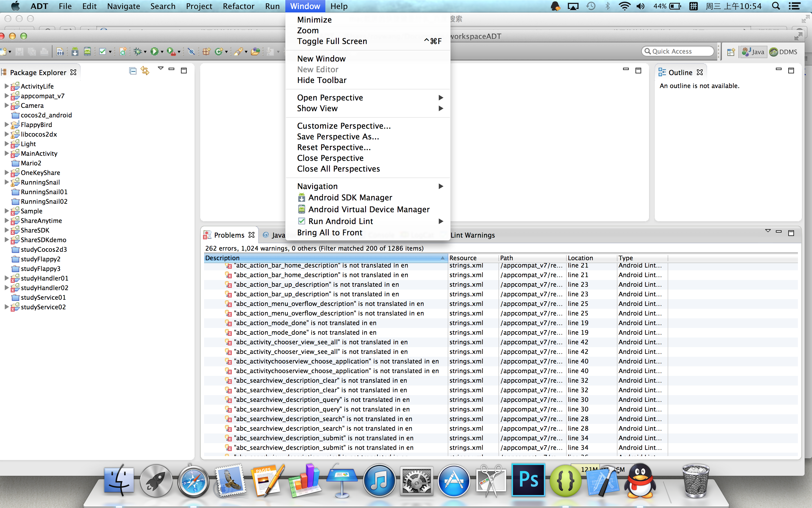Viewport: 812px width, 508px height.
Task: Sort by the Resource column header
Action: coord(473,258)
